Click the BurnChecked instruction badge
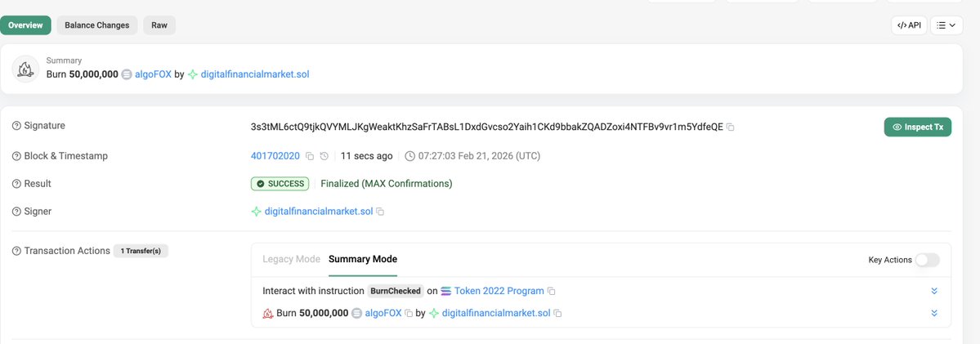 pyautogui.click(x=396, y=292)
